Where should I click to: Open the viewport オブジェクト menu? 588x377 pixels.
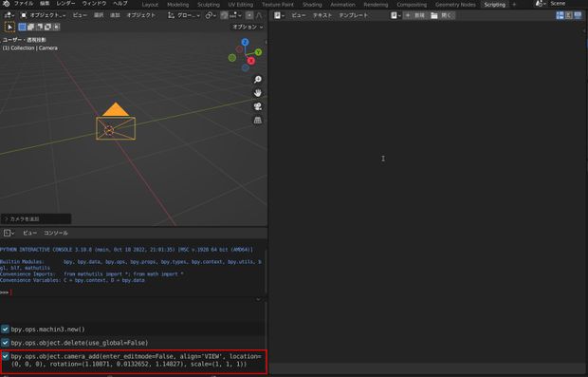point(140,15)
